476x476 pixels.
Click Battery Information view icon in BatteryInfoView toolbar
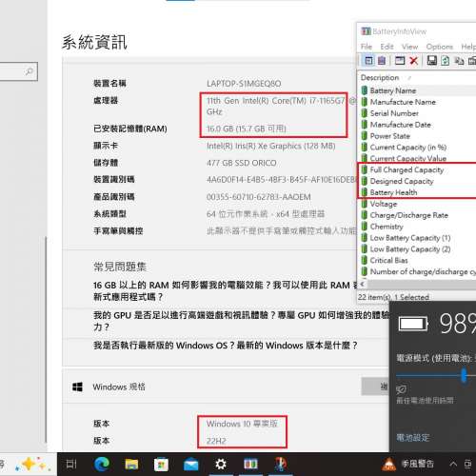pyautogui.click(x=368, y=60)
